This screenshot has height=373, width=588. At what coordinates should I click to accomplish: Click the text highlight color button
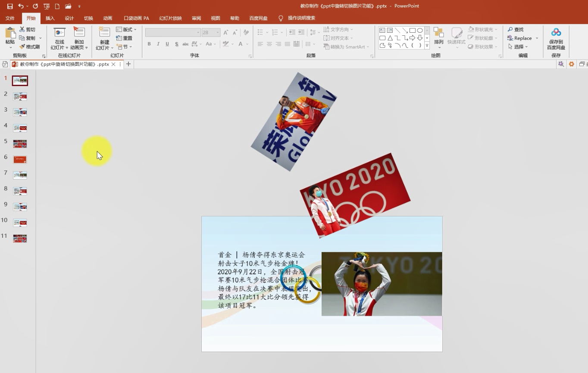click(225, 44)
